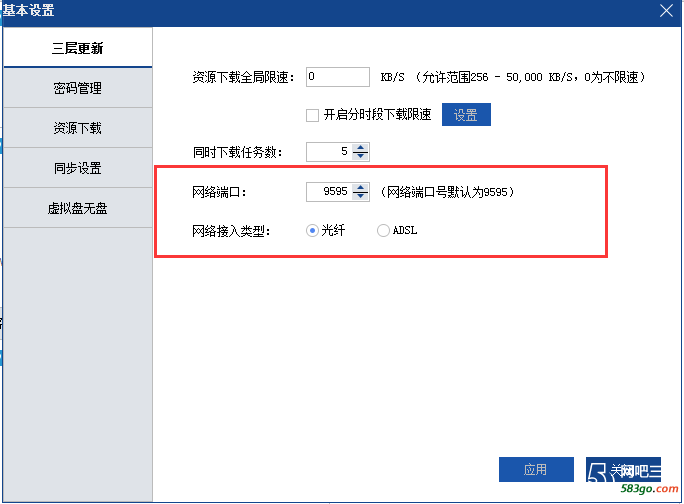Switch to the 三层更新 tab
Viewport: 684px width, 504px height.
[78, 48]
